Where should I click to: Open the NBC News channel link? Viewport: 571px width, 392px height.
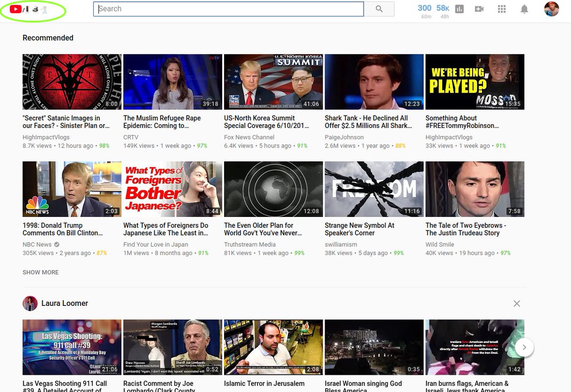point(37,245)
